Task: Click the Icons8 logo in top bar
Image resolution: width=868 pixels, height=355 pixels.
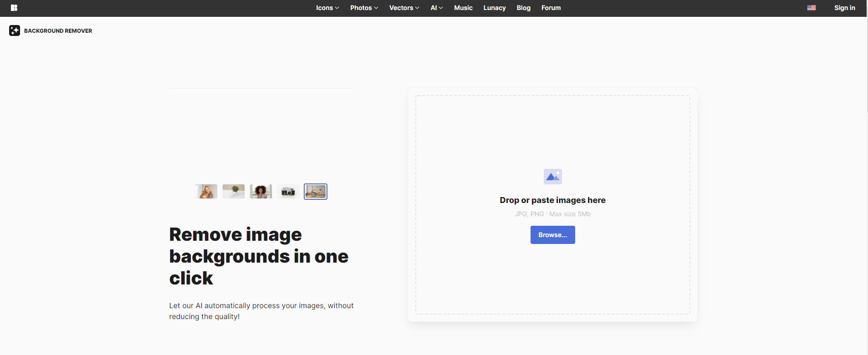Action: [14, 8]
